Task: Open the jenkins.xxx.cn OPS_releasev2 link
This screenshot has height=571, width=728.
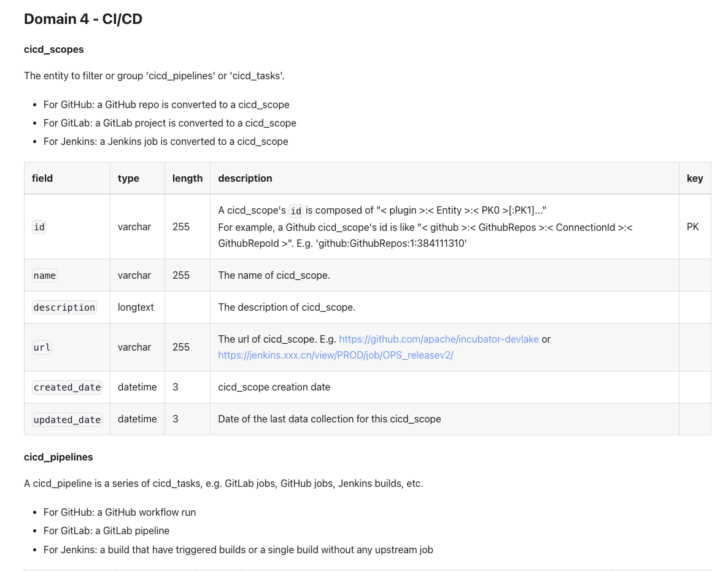Action: click(335, 355)
